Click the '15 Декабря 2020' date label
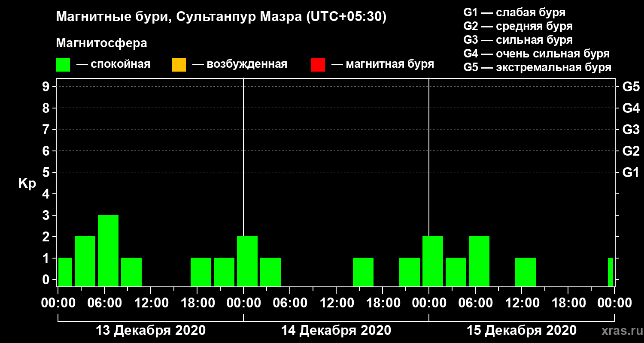This screenshot has height=343, width=644. (522, 331)
